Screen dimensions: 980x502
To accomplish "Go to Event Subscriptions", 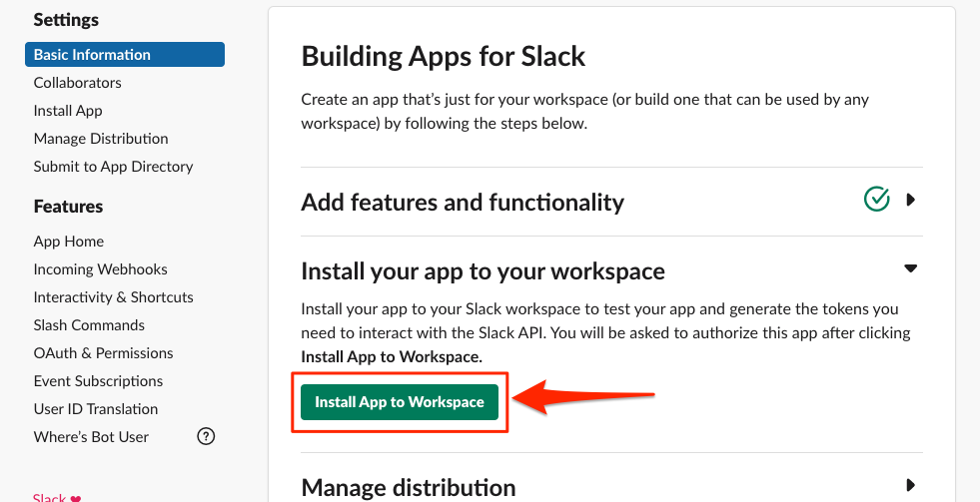I will pyautogui.click(x=98, y=381).
